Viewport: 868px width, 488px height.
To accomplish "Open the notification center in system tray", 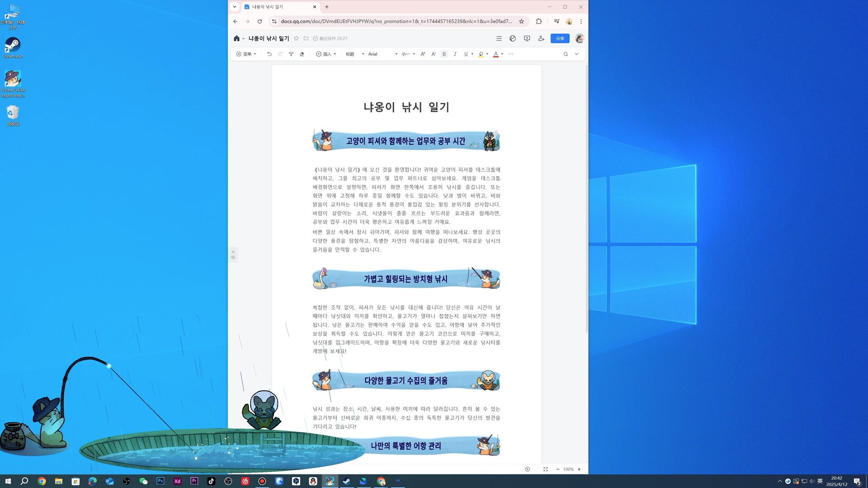I will (857, 481).
